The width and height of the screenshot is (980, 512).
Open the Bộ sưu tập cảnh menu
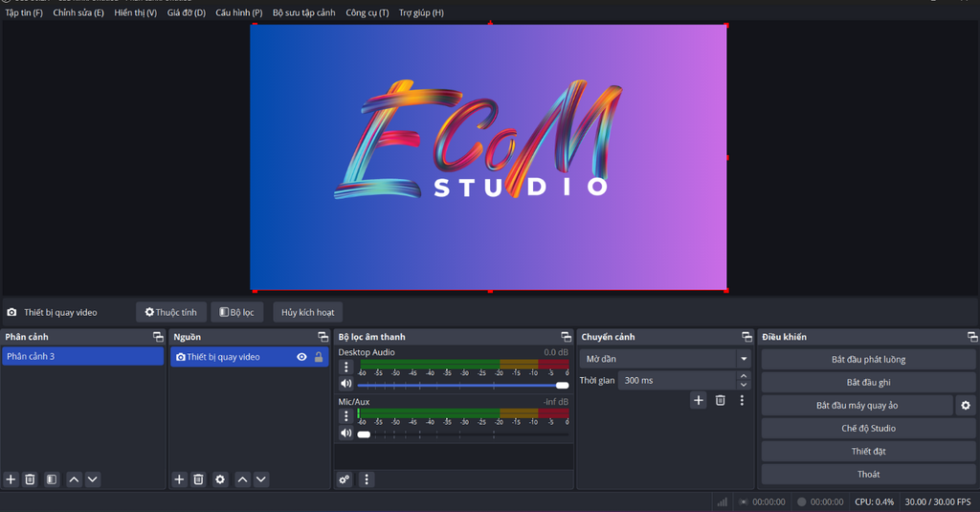pos(303,12)
